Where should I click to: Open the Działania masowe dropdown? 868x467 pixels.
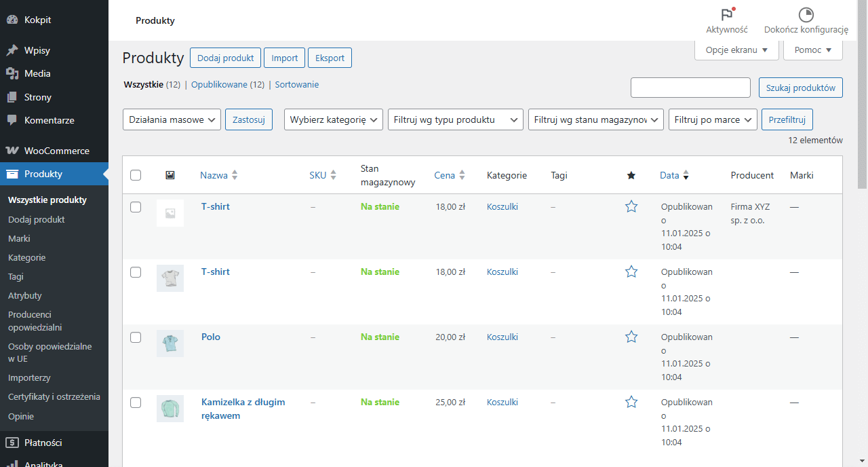(x=172, y=119)
